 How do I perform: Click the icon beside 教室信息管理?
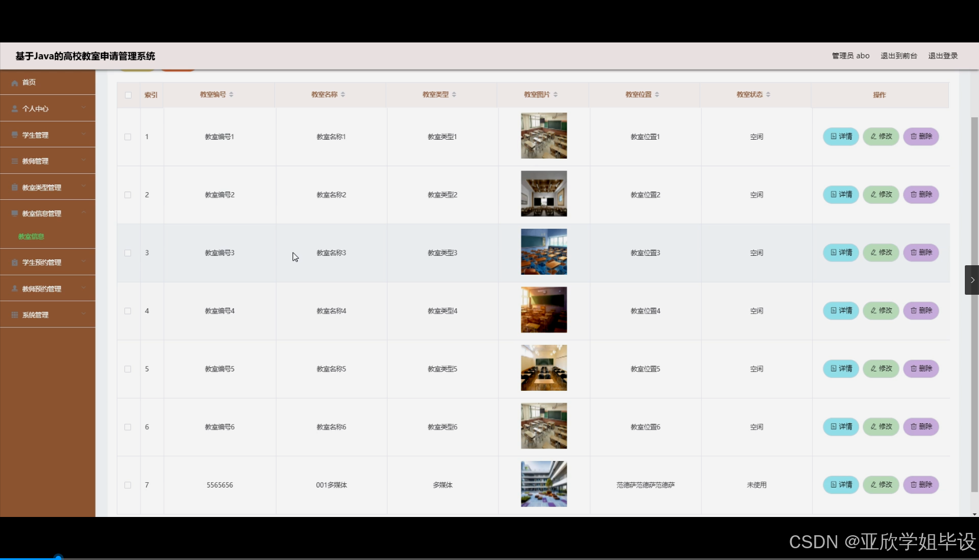coord(15,213)
